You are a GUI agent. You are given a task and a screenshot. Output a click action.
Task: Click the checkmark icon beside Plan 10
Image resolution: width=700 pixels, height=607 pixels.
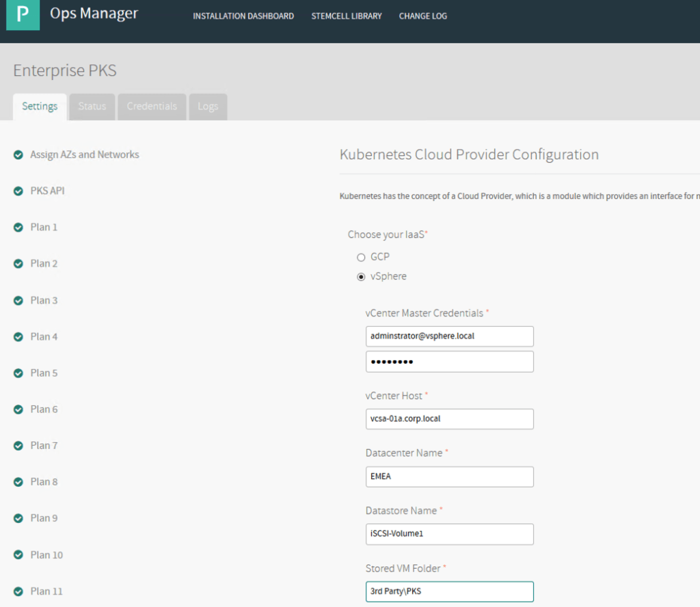18,555
